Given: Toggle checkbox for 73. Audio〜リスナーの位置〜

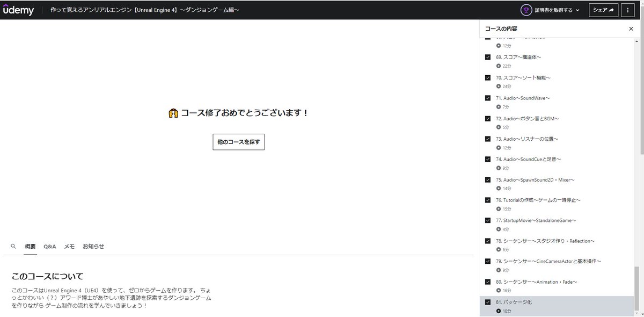Looking at the screenshot, I should (x=488, y=139).
